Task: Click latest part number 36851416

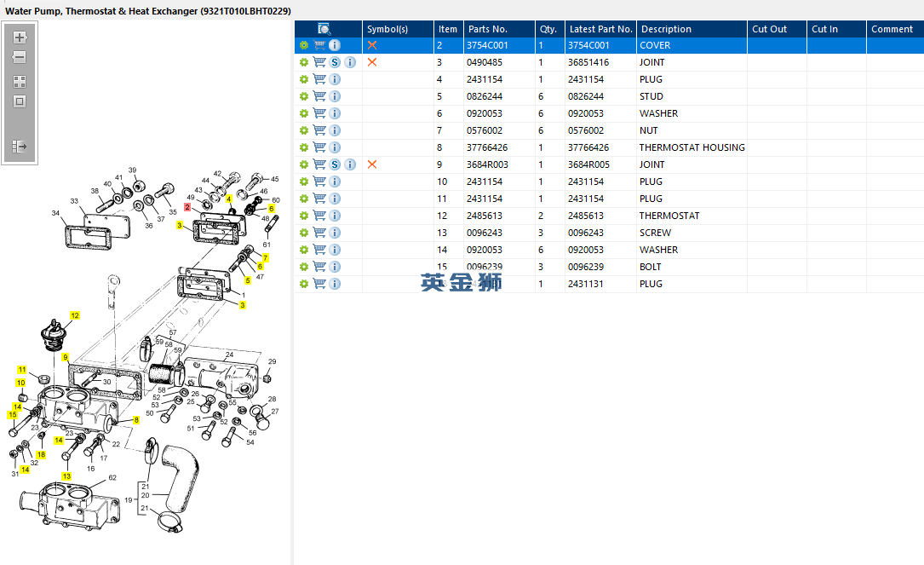Action: click(x=588, y=62)
